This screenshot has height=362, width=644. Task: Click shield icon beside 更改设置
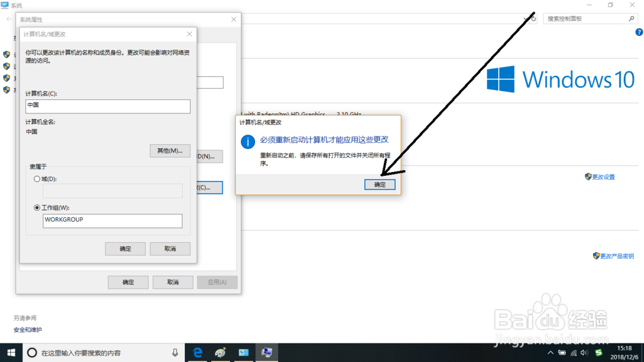(x=588, y=176)
